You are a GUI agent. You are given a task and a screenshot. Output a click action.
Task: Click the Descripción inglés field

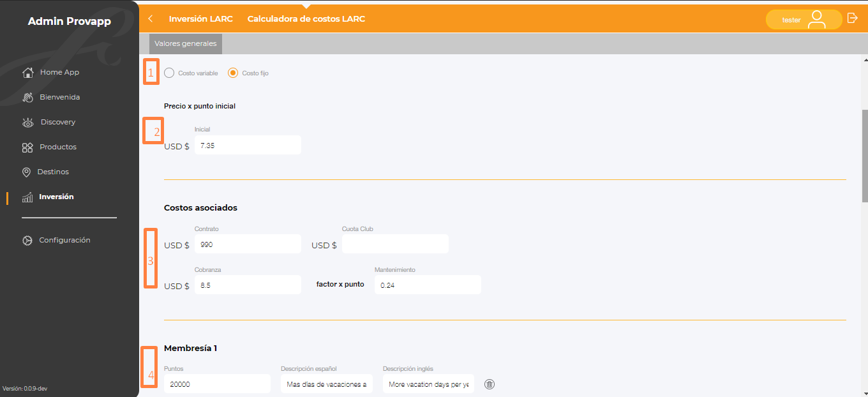tap(429, 384)
